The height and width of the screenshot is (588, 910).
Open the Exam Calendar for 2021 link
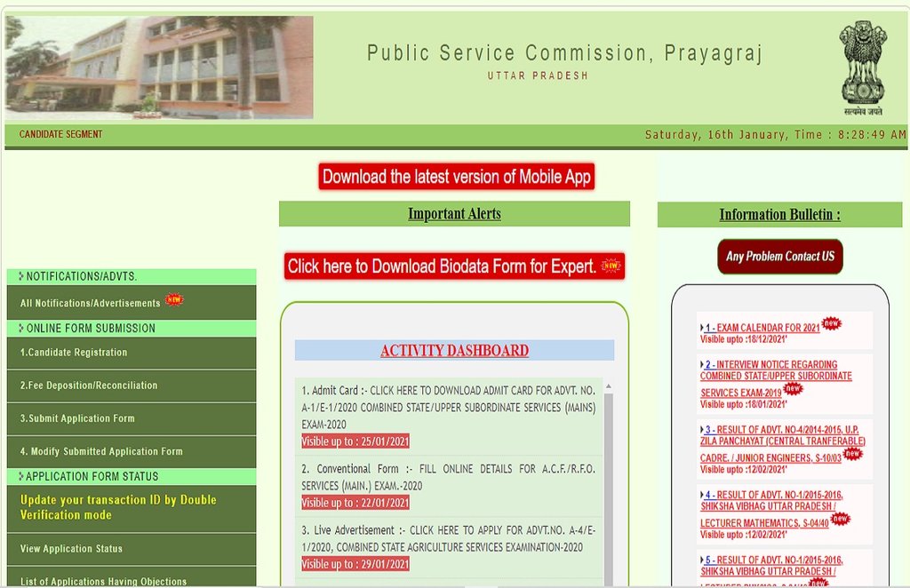[762, 328]
